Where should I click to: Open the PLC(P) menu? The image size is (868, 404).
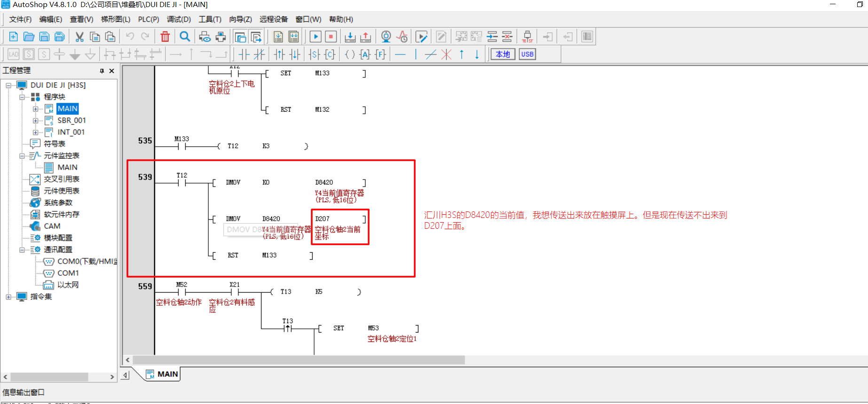coord(148,19)
